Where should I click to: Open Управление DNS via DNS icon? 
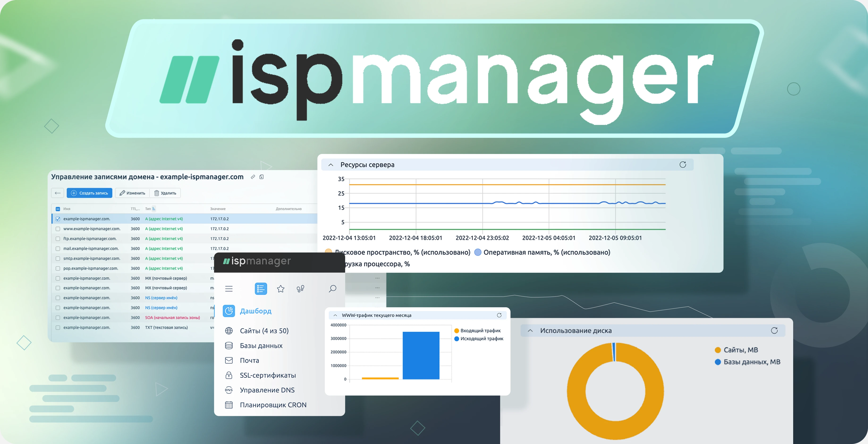(229, 390)
